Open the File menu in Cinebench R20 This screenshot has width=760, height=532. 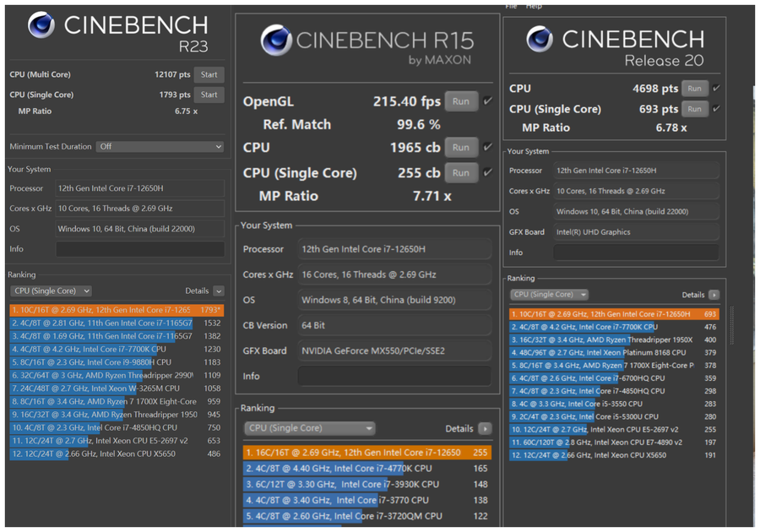(x=511, y=6)
